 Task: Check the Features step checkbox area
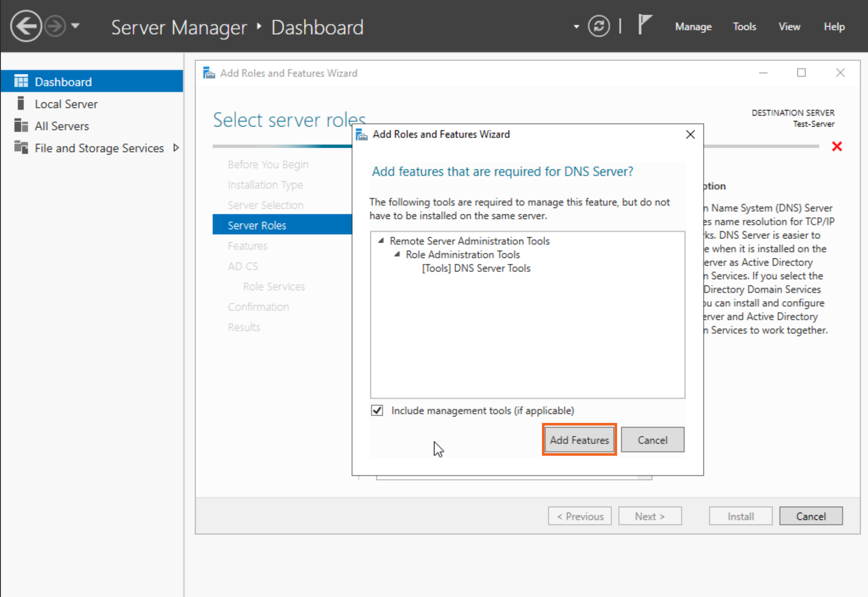pos(247,245)
